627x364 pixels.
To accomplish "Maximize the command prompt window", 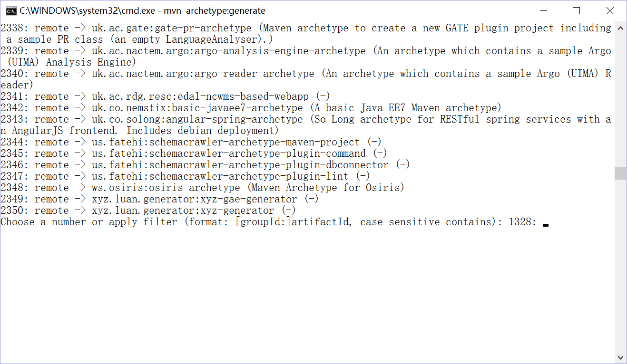I will pos(576,10).
